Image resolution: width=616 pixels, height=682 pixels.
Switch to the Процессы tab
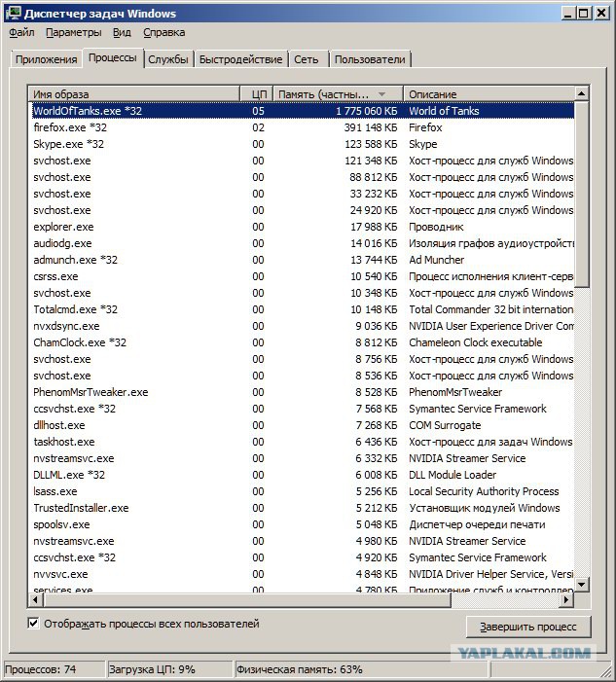[x=113, y=57]
